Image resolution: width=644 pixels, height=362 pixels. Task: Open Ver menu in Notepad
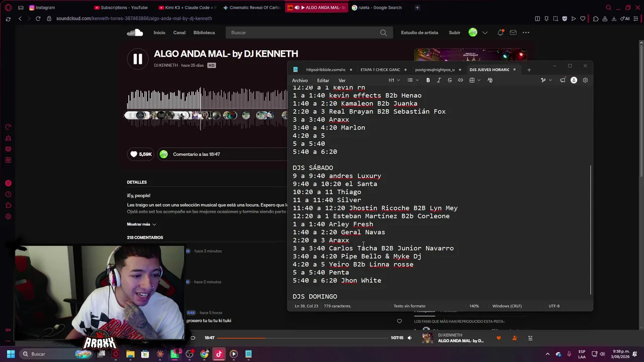coord(342,80)
